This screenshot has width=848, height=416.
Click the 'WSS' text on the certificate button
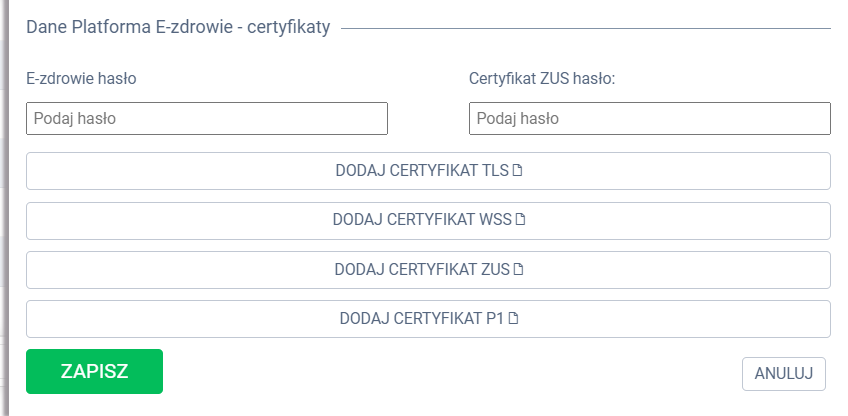(x=496, y=220)
